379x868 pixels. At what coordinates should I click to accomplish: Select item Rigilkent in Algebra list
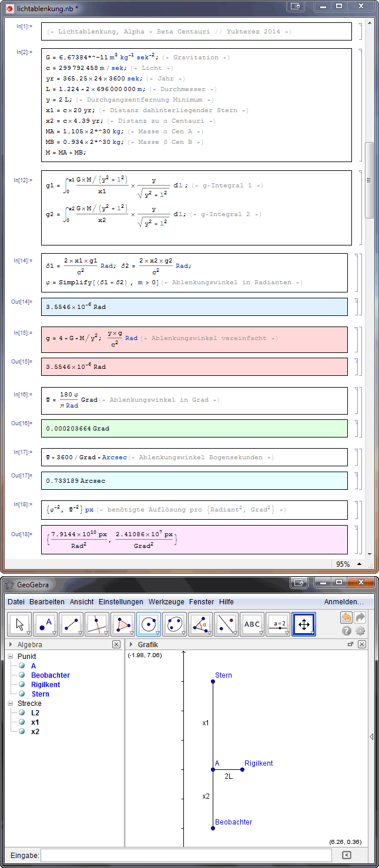coord(46,685)
